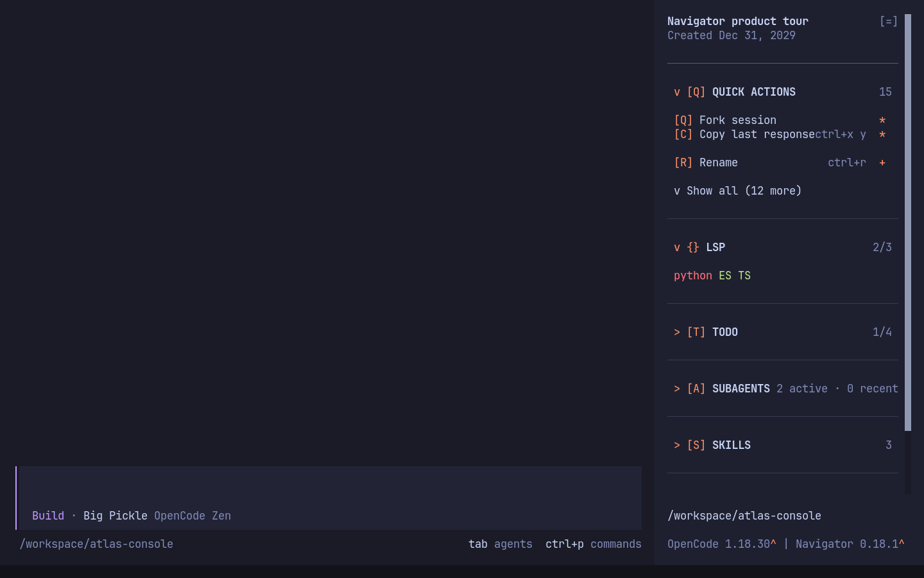Toggle the star on Fork session
Screen dimensions: 924x578
coord(882,120)
